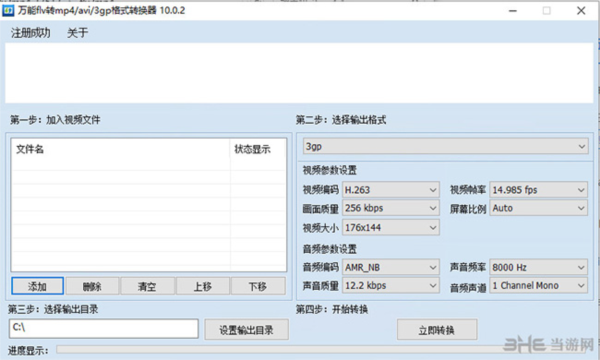Click the 第三步:选择输出目录 label
This screenshot has width=600, height=360.
pos(53,309)
